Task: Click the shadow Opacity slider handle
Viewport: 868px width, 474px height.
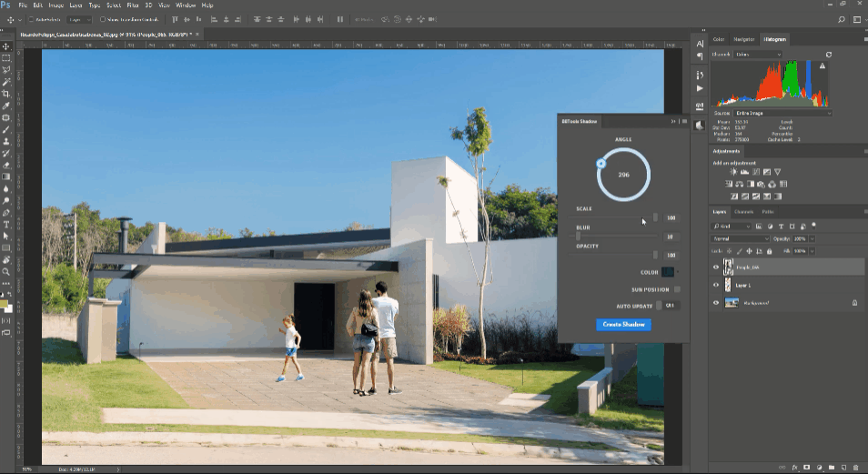Action: 655,255
